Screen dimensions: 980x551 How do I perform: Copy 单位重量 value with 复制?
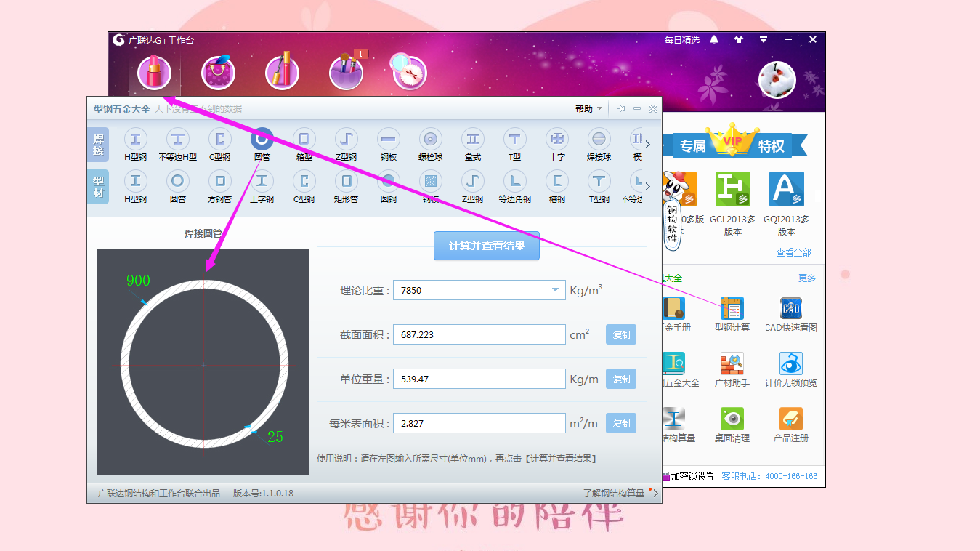pyautogui.click(x=621, y=379)
